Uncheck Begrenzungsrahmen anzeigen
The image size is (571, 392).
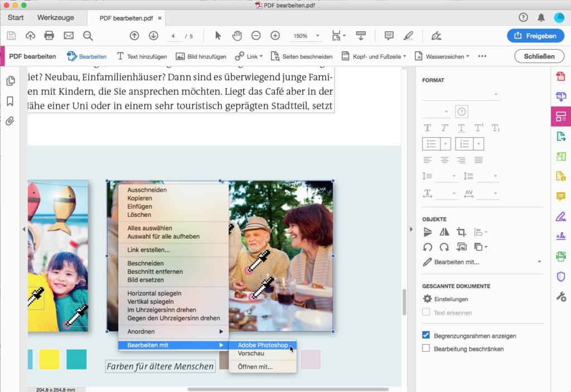point(425,335)
